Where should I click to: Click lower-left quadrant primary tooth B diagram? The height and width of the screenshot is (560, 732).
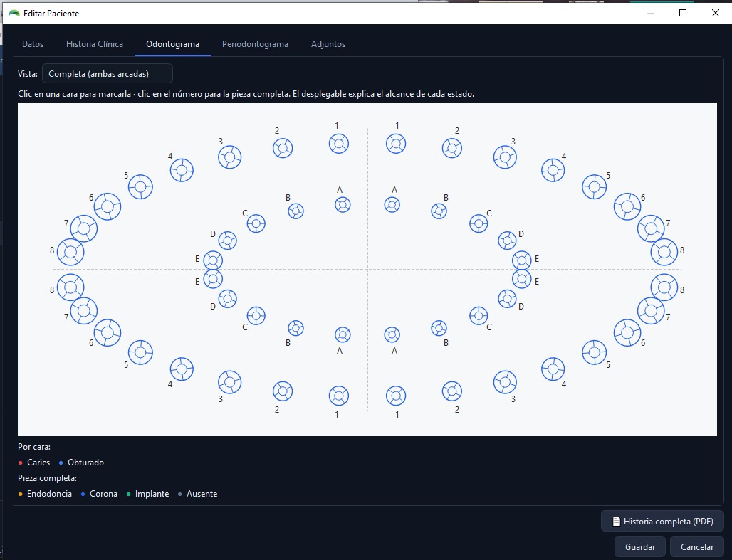pos(296,328)
